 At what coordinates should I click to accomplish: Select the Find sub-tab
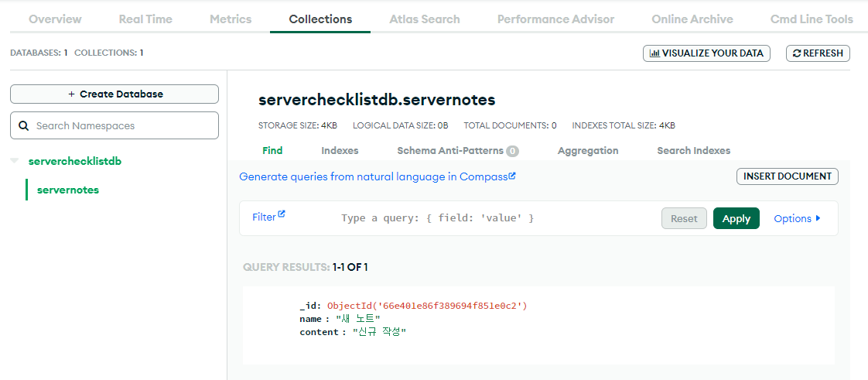coord(272,151)
